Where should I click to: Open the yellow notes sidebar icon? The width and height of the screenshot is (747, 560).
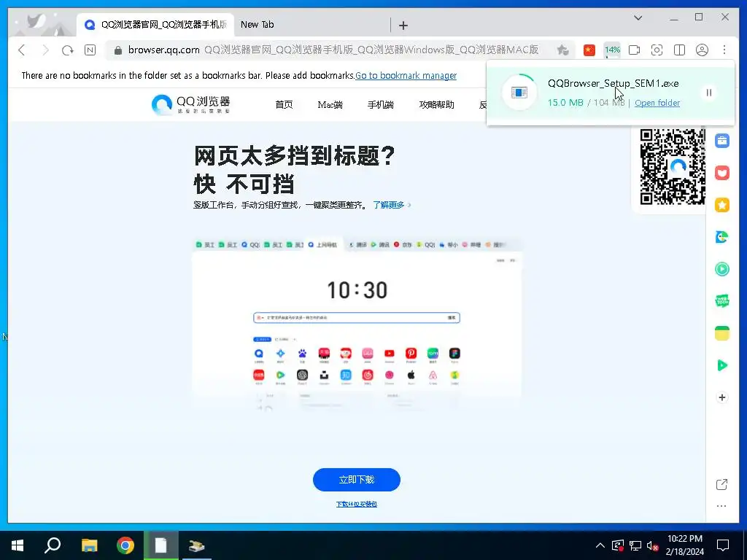point(721,332)
